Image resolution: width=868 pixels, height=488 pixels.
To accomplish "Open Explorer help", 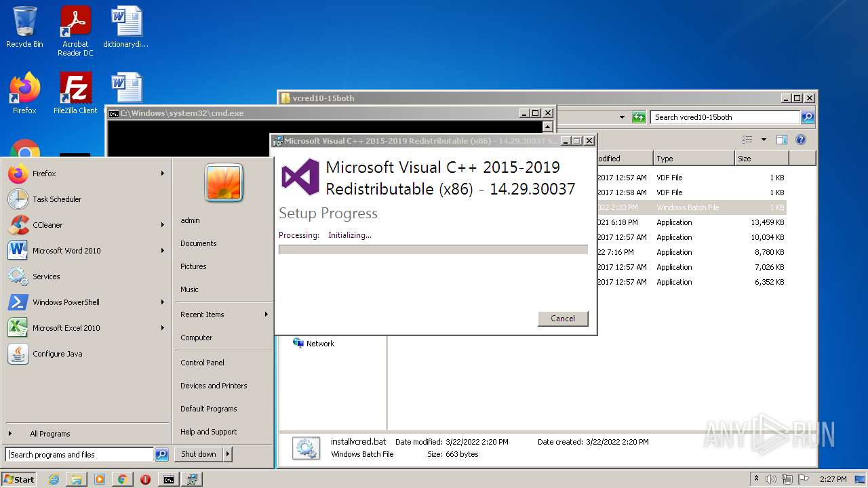I will pyautogui.click(x=801, y=140).
